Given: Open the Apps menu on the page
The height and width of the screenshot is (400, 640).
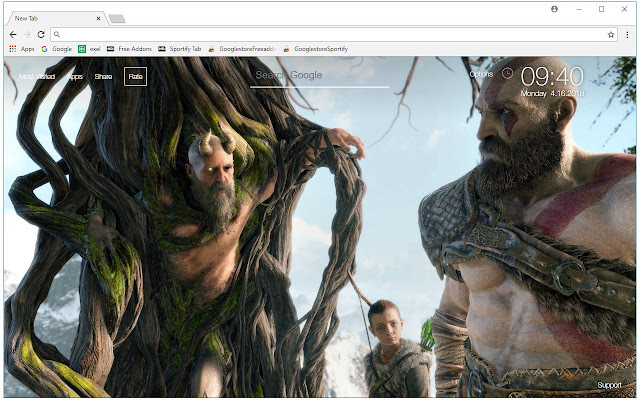Looking at the screenshot, I should click(x=75, y=77).
